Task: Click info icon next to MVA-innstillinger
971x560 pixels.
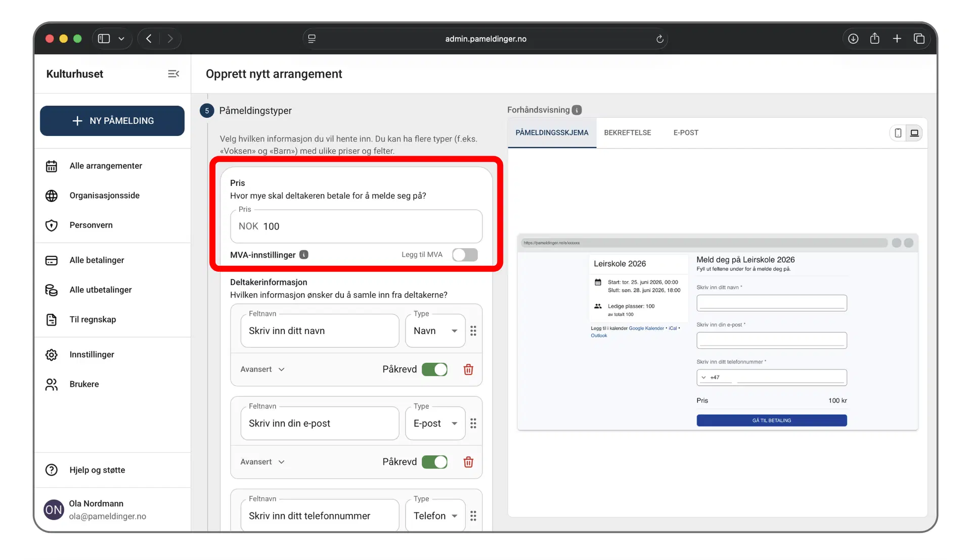Action: pyautogui.click(x=304, y=255)
